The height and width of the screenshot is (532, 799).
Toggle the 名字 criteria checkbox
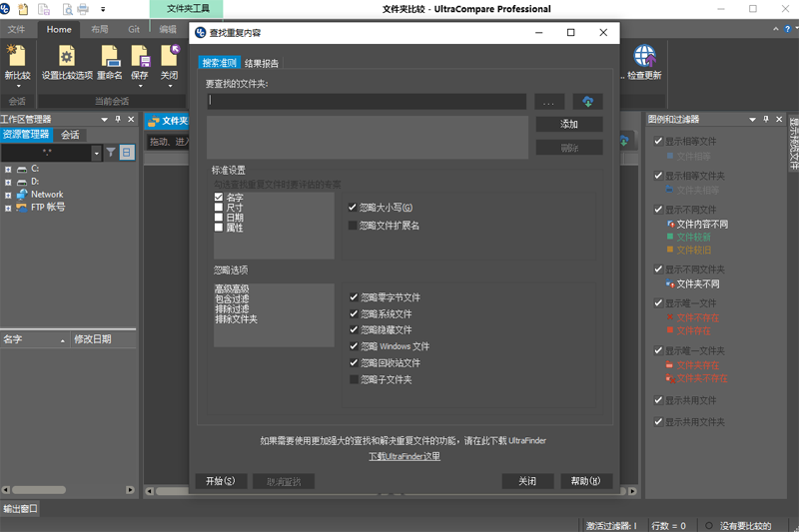tap(219, 197)
